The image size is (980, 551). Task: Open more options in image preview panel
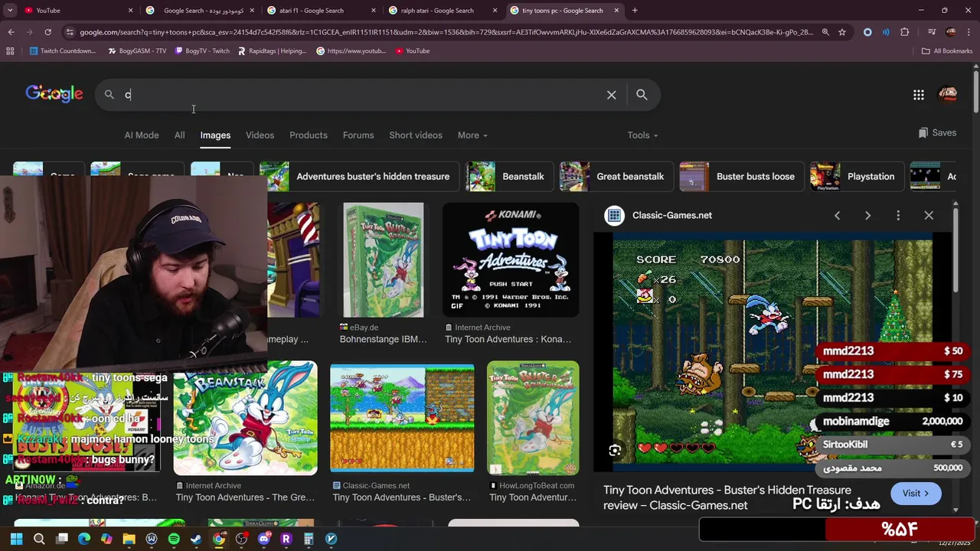point(898,216)
